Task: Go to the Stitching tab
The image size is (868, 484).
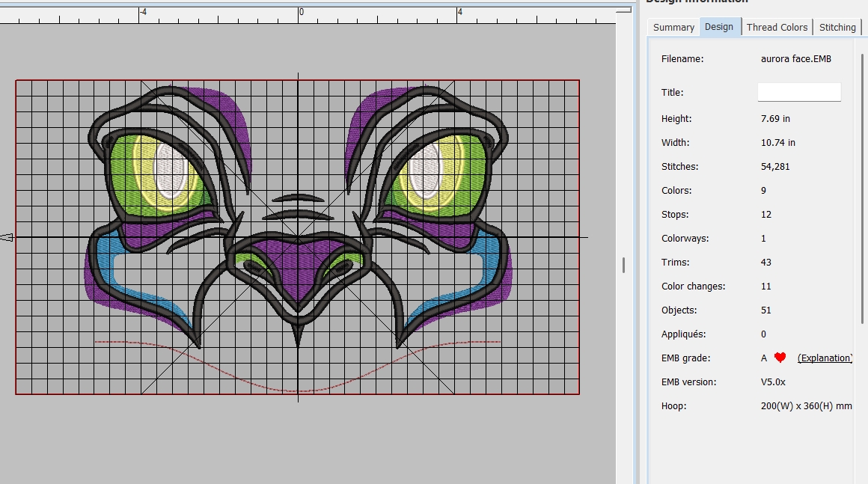Action: tap(837, 27)
